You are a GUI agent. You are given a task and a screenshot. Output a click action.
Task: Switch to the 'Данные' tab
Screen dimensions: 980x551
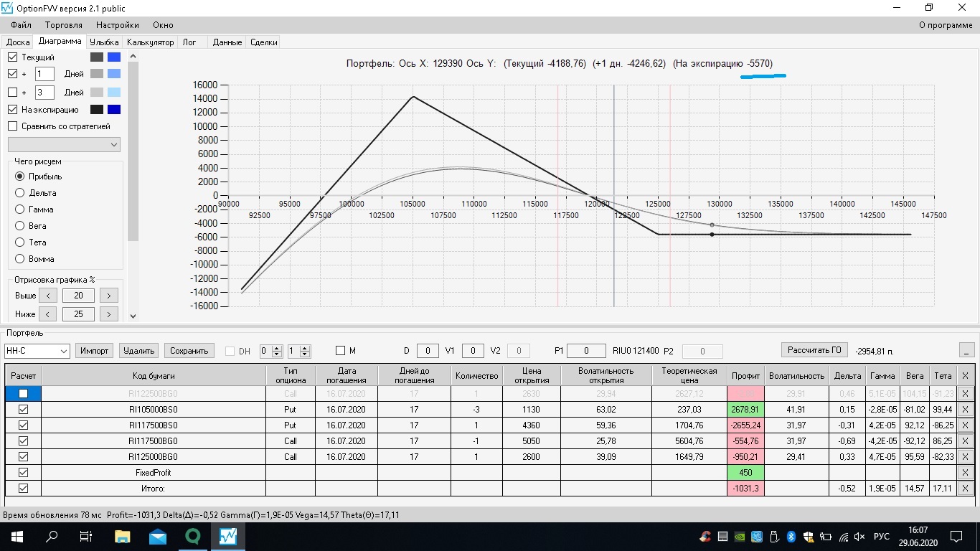[227, 42]
